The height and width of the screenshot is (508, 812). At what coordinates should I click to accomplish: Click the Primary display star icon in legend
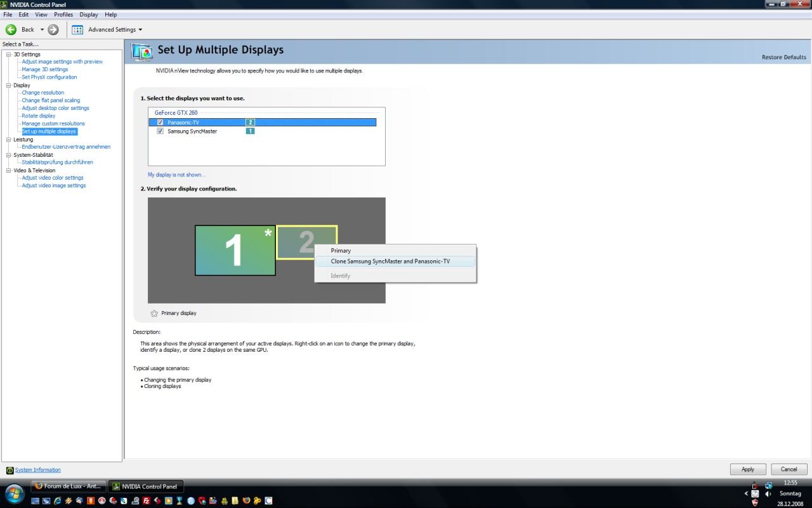point(154,313)
